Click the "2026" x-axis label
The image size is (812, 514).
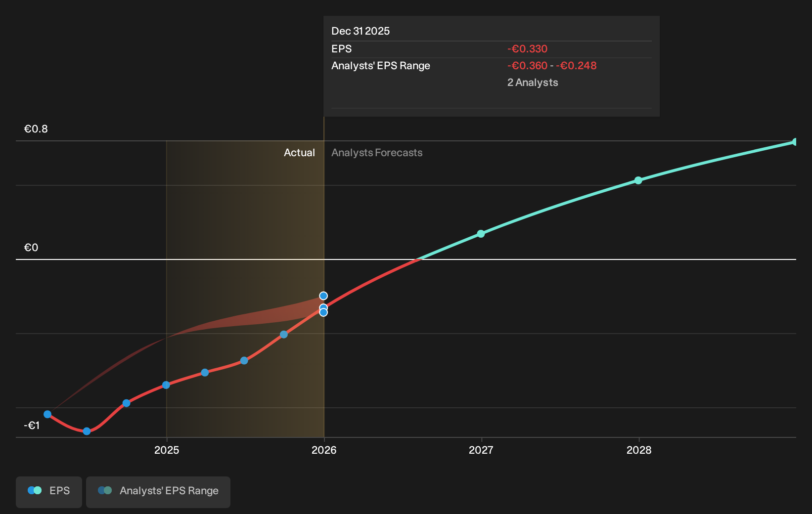pyautogui.click(x=324, y=450)
